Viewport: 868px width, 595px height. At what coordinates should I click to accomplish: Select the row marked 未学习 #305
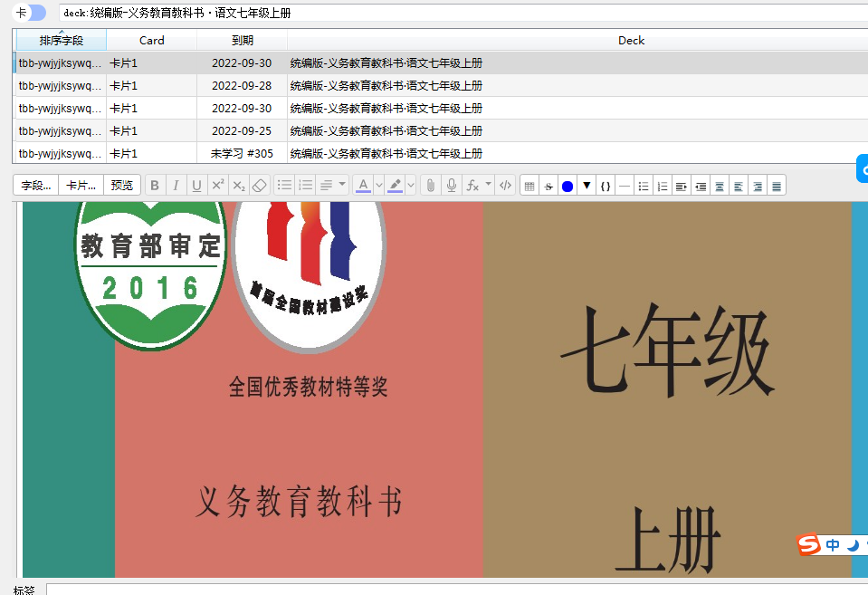[x=440, y=153]
